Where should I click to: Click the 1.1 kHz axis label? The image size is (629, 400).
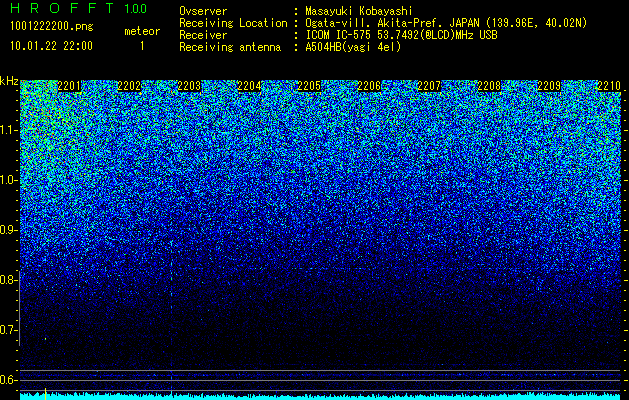pyautogui.click(x=8, y=130)
